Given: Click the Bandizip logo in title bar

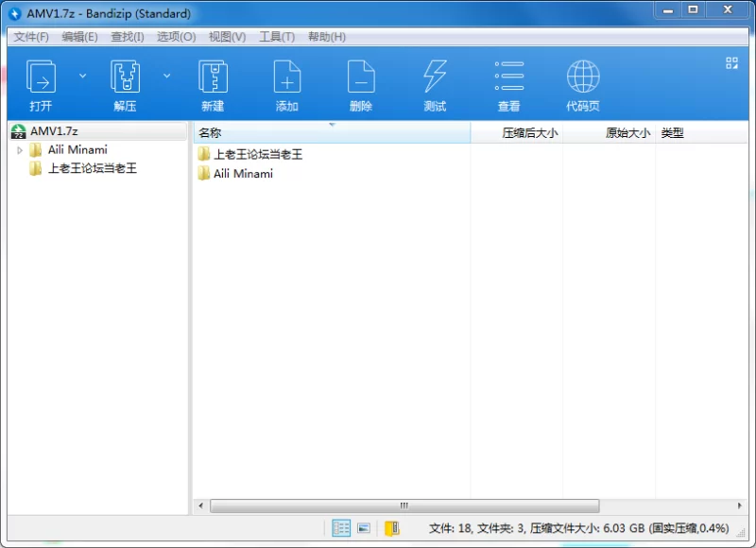Looking at the screenshot, I should click(x=15, y=13).
